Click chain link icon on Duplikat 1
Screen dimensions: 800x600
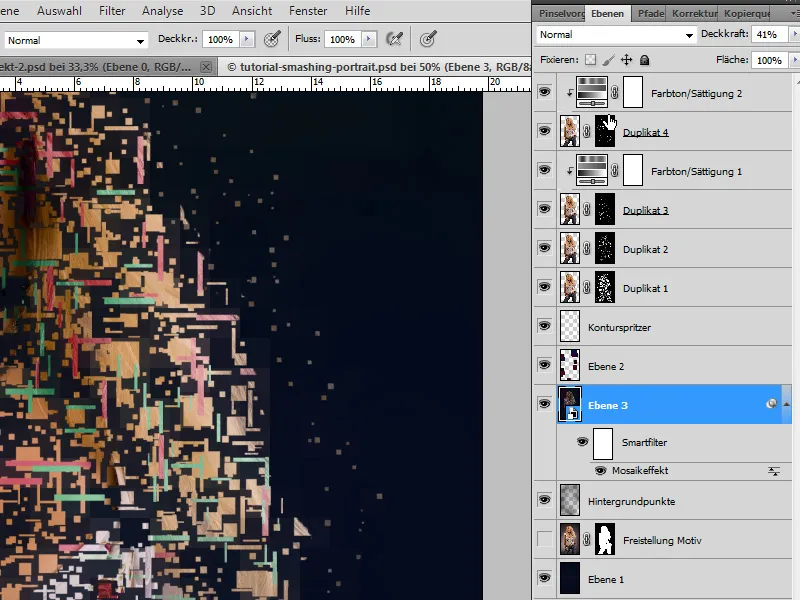587,288
